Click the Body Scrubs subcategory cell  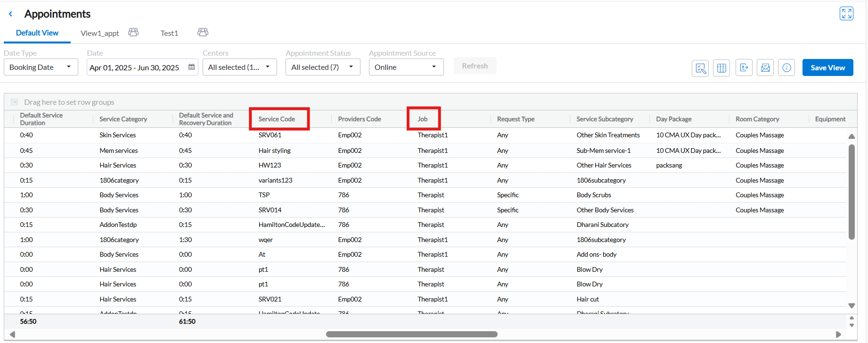594,195
